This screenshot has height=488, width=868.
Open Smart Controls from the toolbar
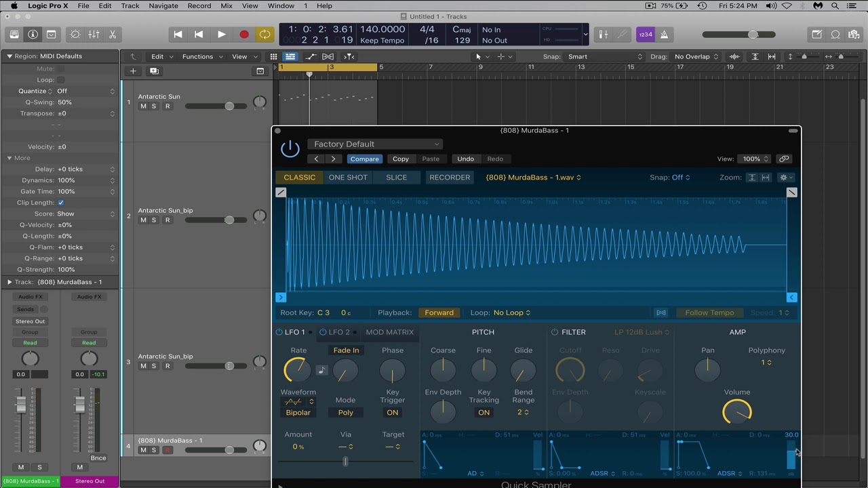[x=75, y=35]
